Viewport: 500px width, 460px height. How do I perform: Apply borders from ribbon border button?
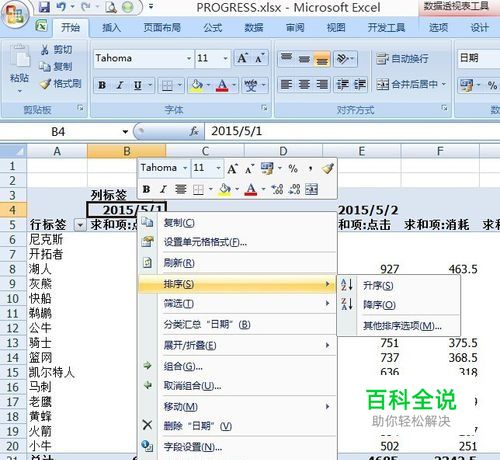167,85
